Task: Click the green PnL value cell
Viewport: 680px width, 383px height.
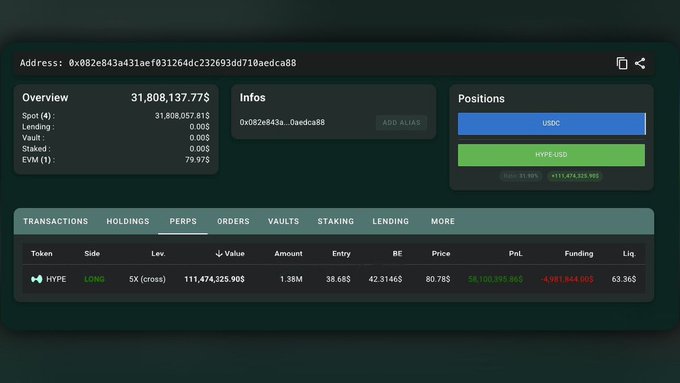Action: (x=495, y=279)
